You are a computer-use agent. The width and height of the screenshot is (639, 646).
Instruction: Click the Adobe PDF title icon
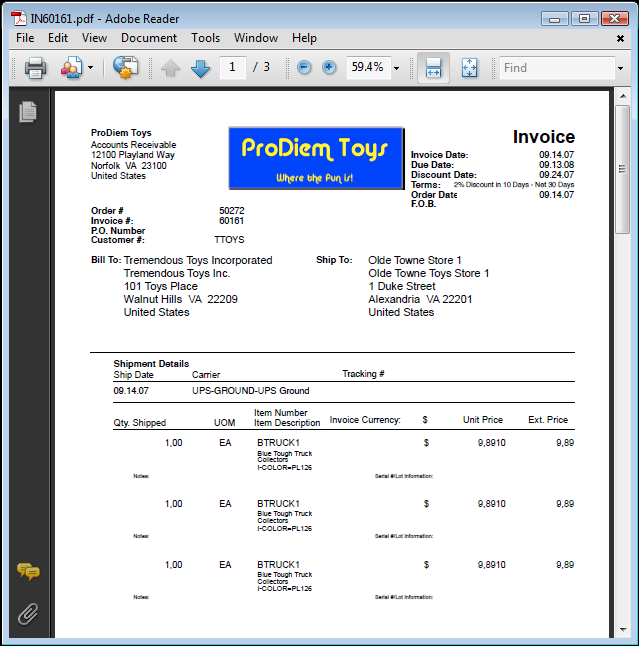[19, 19]
